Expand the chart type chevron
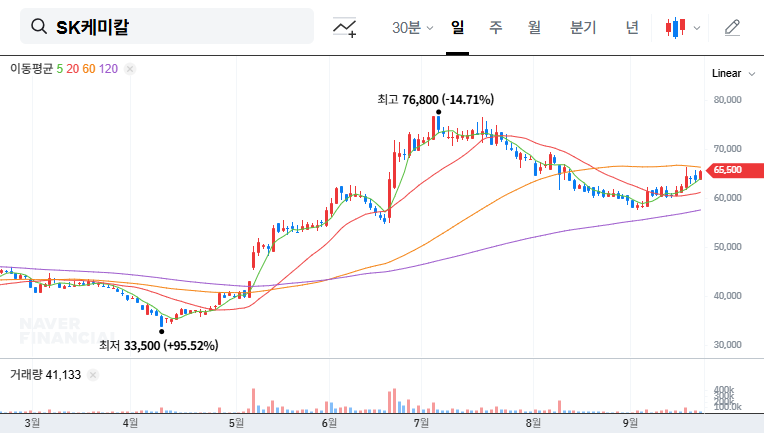 pyautogui.click(x=697, y=28)
